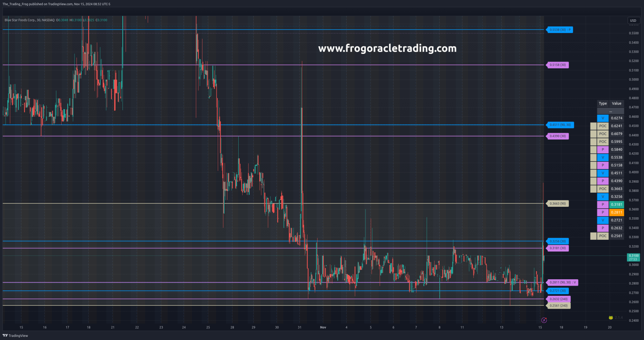Click date 21 on the time axis

pyautogui.click(x=113, y=328)
